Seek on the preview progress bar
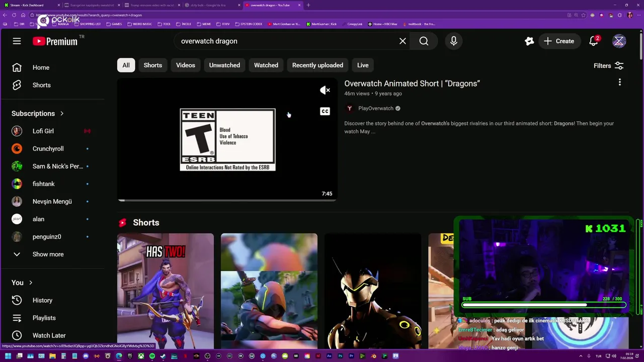This screenshot has height=362, width=644. 227,200
